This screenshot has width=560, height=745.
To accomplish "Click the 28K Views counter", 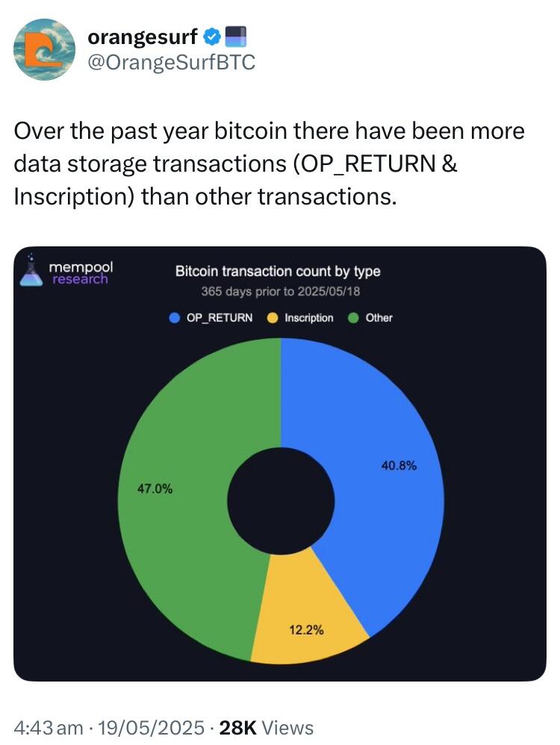I will pyautogui.click(x=267, y=727).
